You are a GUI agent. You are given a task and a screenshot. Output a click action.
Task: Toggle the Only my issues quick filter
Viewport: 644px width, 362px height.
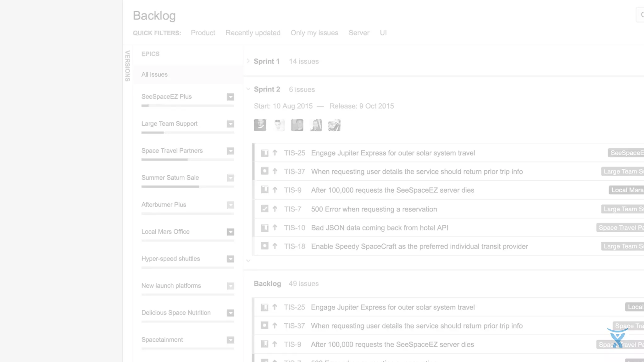(x=314, y=33)
